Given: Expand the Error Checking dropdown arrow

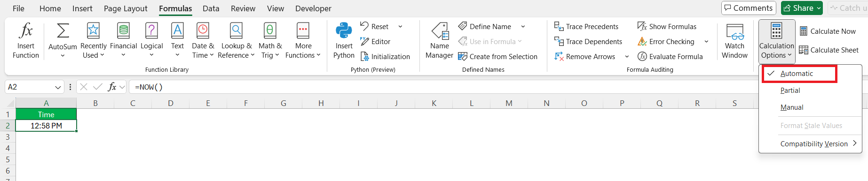Looking at the screenshot, I should click(x=706, y=42).
